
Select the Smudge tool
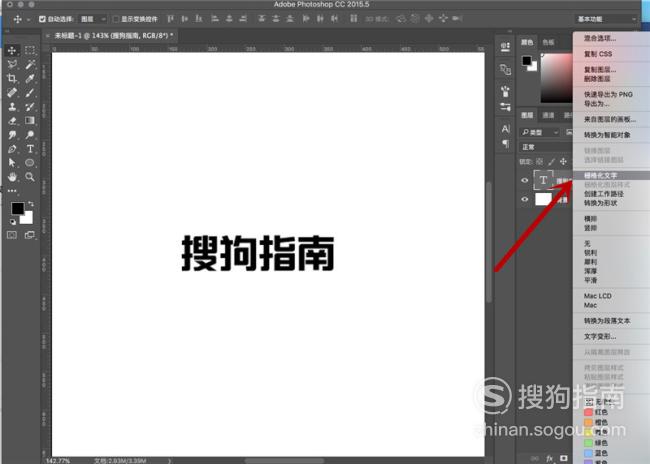click(12, 135)
